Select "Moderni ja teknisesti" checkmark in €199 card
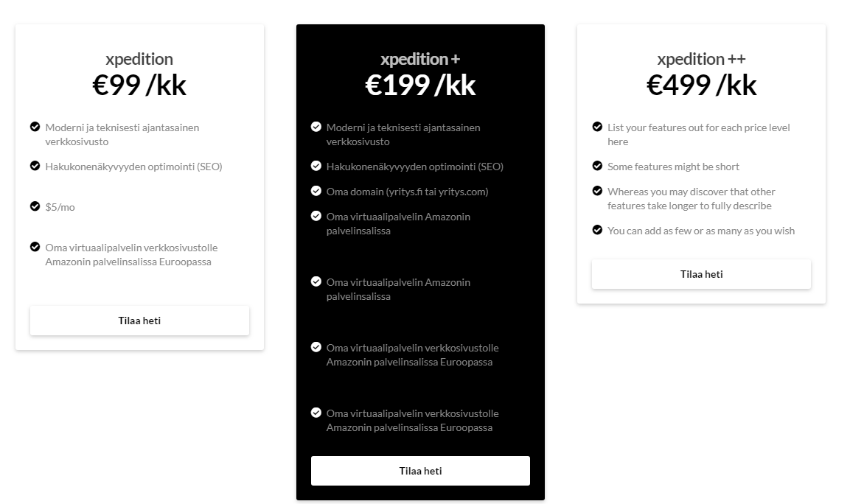The height and width of the screenshot is (504, 850). [x=316, y=127]
